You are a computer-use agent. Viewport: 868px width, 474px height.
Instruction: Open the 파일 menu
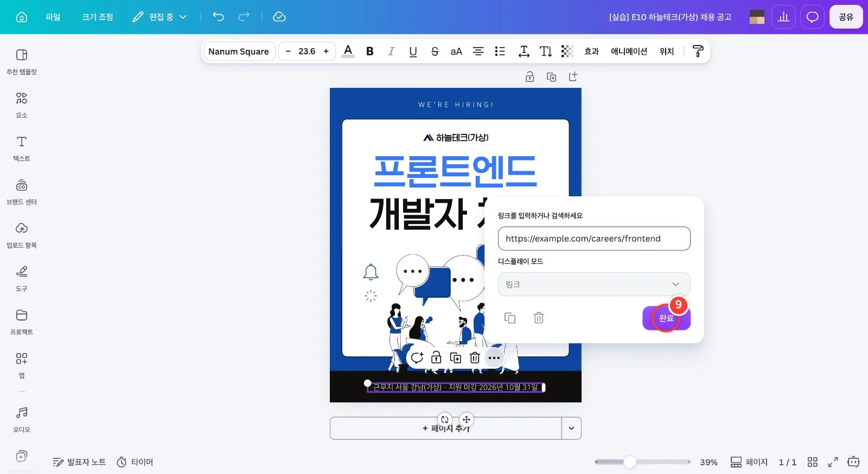click(53, 17)
